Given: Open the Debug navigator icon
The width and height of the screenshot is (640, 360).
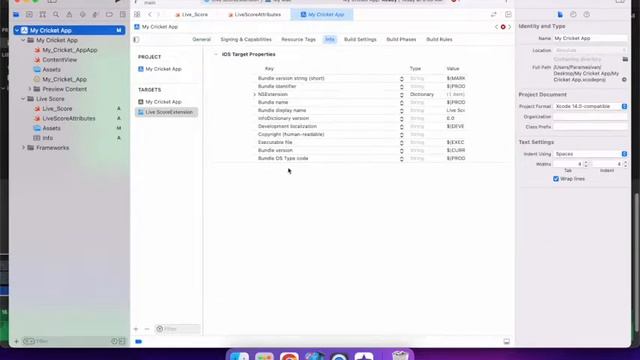Looking at the screenshot, I should pos(96,14).
